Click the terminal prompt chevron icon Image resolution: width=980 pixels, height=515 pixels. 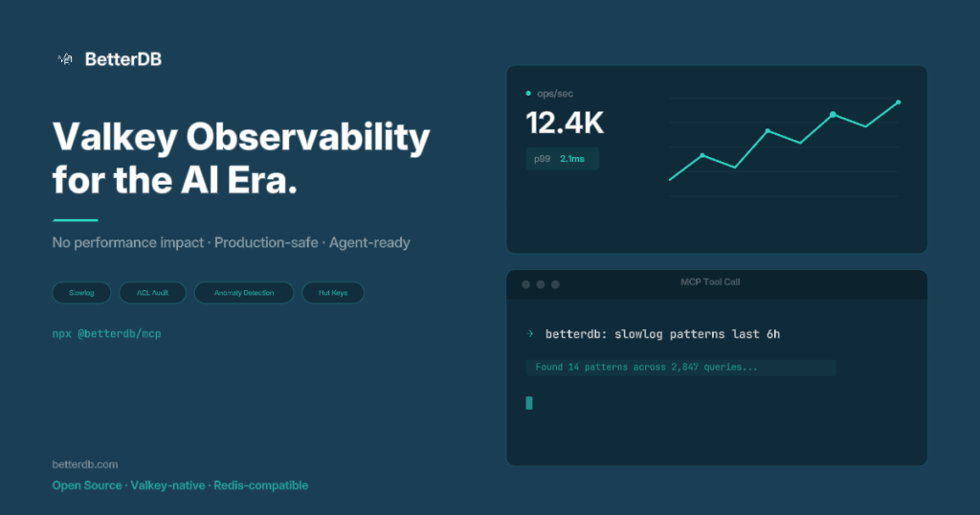coord(530,334)
